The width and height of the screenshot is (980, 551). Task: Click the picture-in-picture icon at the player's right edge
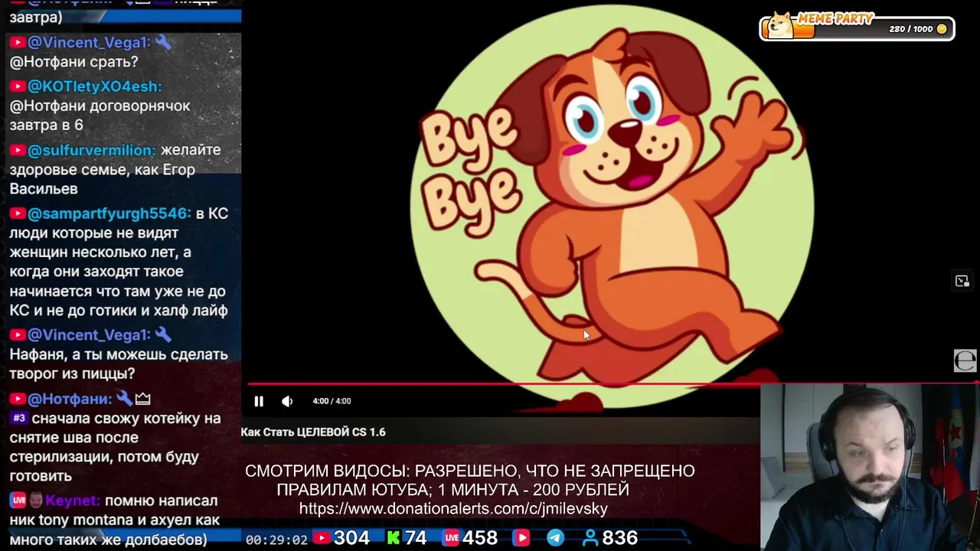(x=962, y=281)
